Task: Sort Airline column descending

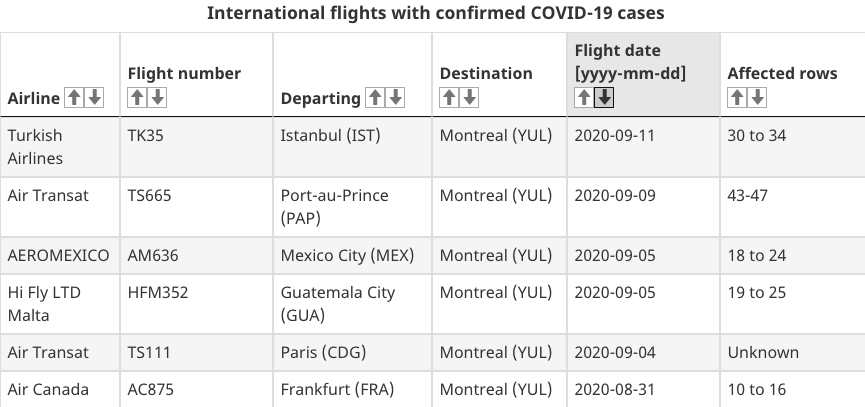Action: pos(94,98)
